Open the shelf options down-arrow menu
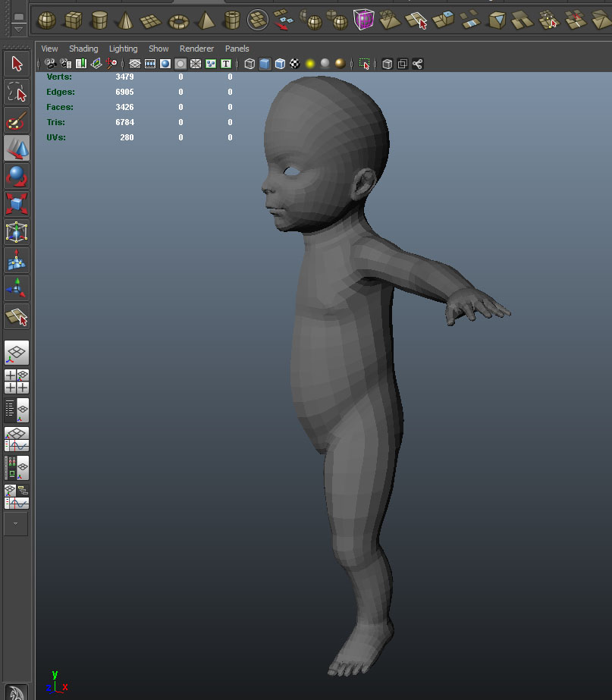Viewport: 612px width, 700px height. [x=18, y=30]
